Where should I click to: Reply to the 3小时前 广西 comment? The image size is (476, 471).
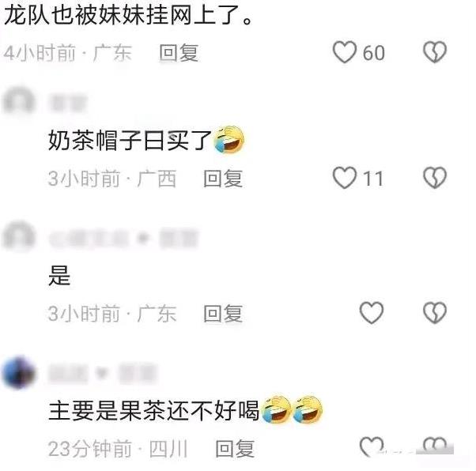[x=223, y=179]
